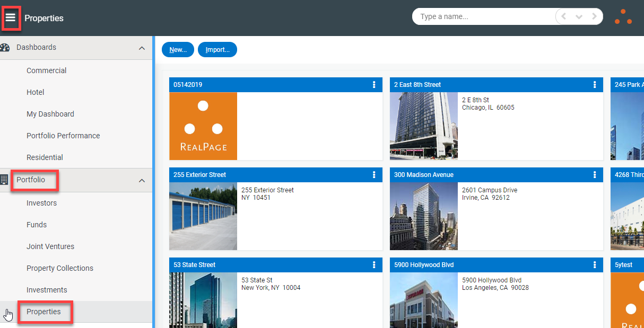Image resolution: width=644 pixels, height=328 pixels.
Task: Click the 300 Madison Avenue card title
Action: click(x=424, y=175)
